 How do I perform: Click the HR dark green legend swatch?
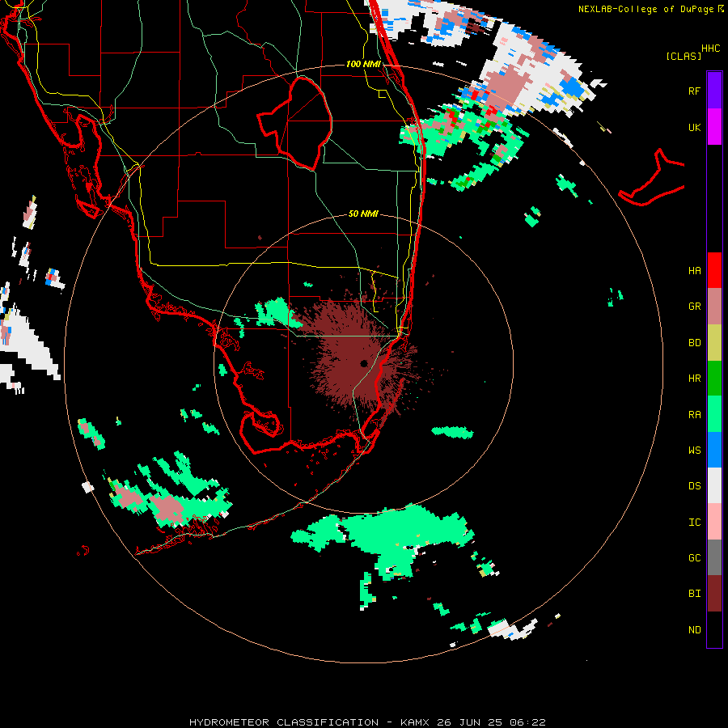coord(714,379)
